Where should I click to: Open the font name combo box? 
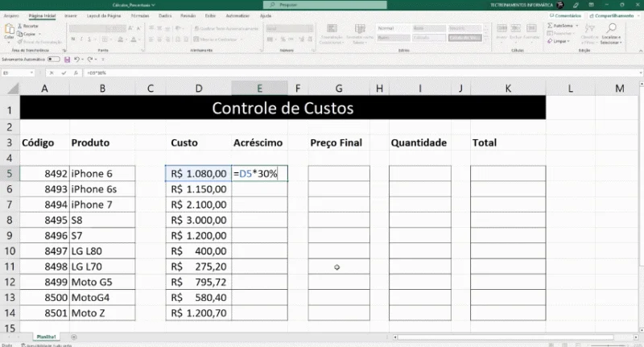pos(88,28)
